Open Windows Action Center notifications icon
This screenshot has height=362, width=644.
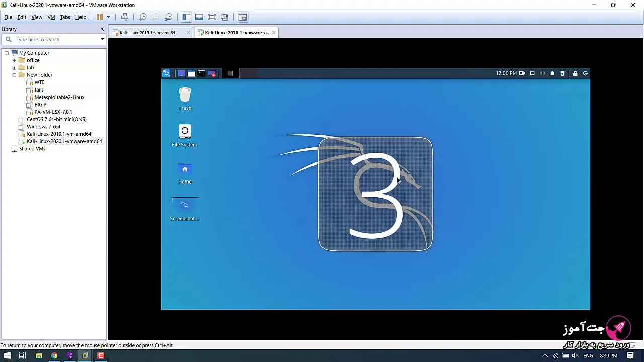point(630,356)
